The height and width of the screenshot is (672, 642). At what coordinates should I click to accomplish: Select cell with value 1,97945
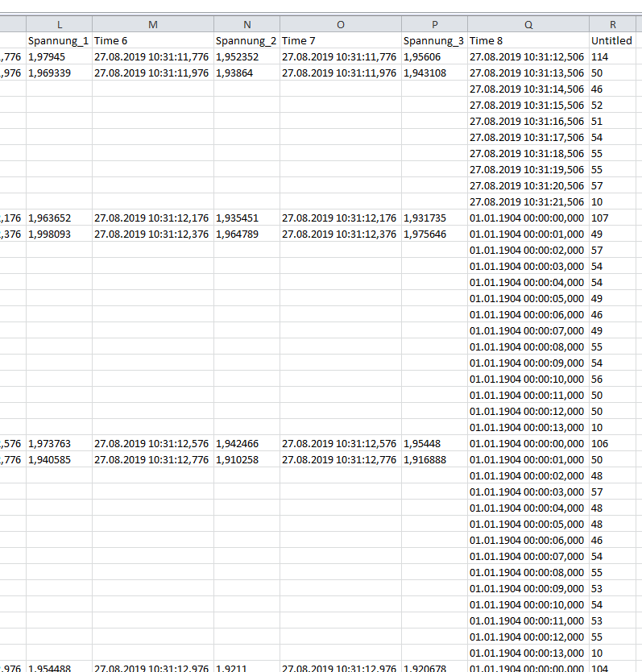[59, 56]
